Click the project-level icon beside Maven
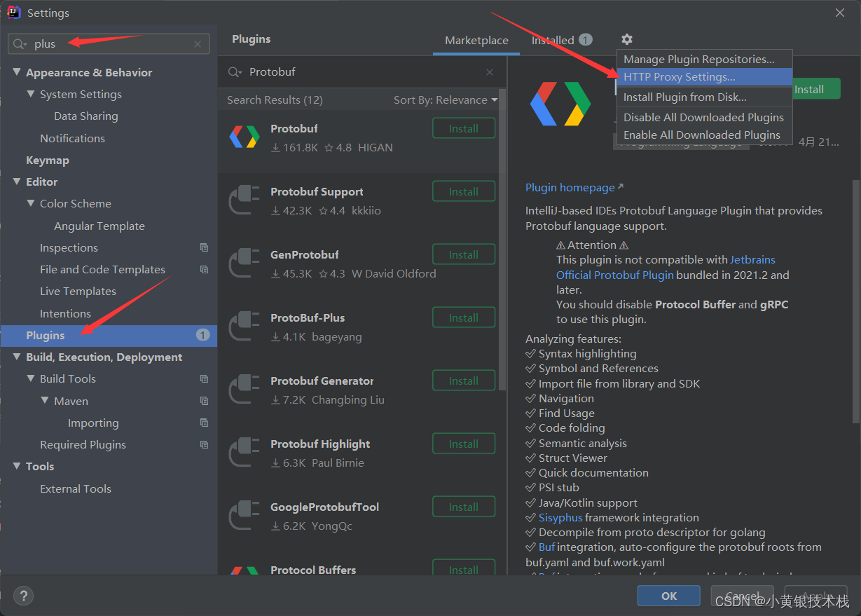Viewport: 861px width, 616px height. click(x=204, y=401)
